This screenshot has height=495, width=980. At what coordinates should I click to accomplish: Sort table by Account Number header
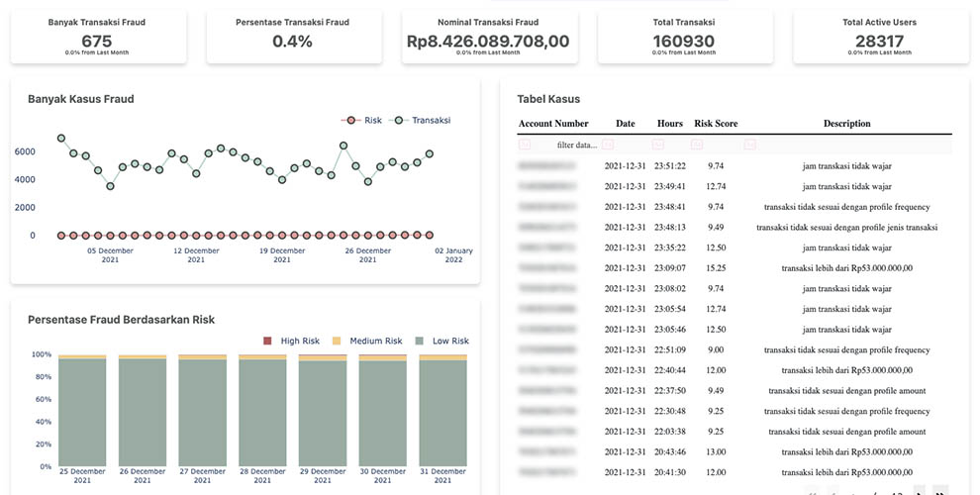[552, 124]
